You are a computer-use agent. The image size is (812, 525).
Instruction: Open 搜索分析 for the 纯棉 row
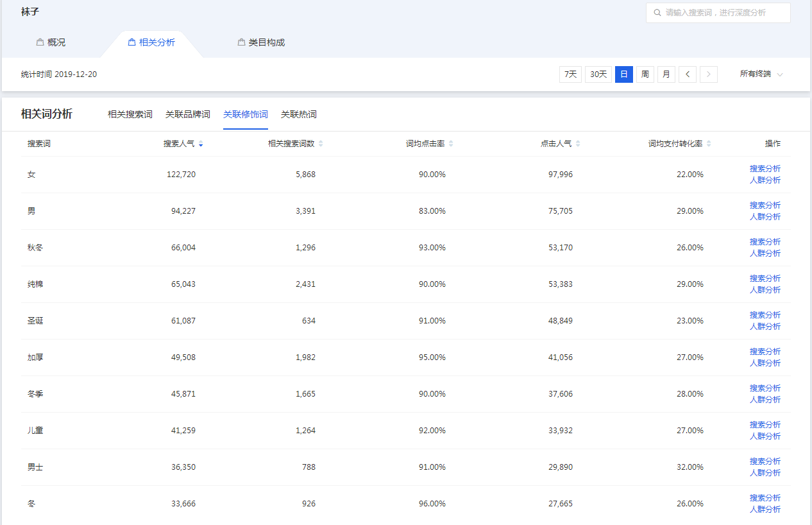[765, 279]
